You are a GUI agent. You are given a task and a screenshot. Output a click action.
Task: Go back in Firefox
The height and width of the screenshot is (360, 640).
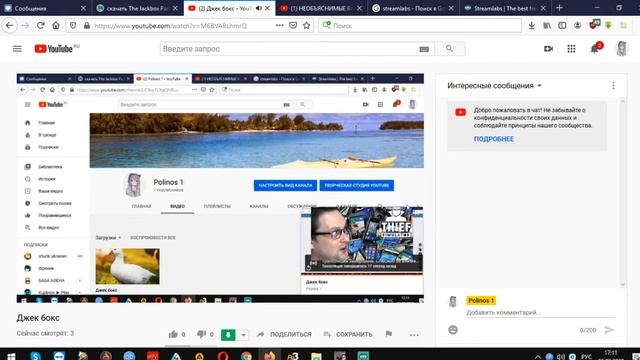[x=10, y=25]
